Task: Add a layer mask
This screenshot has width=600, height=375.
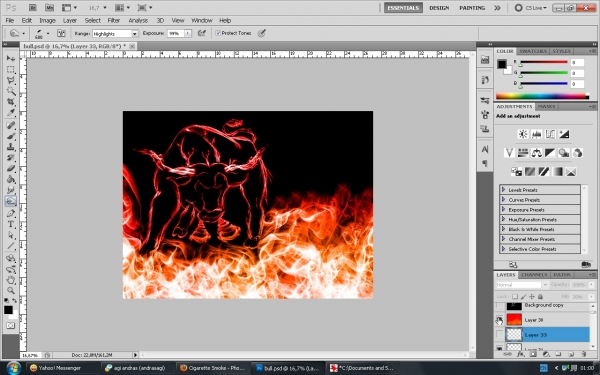Action: click(x=533, y=355)
